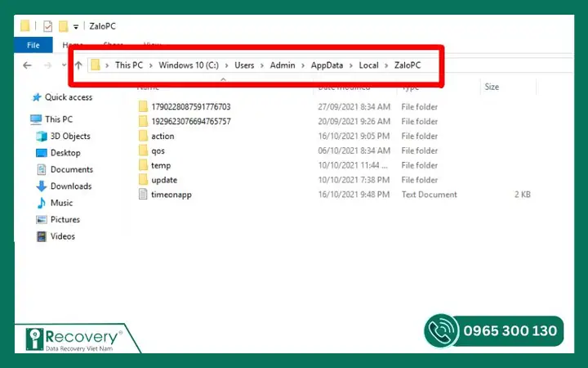This screenshot has width=588, height=368.
Task: Select Local in address breadcrumb
Action: [368, 65]
